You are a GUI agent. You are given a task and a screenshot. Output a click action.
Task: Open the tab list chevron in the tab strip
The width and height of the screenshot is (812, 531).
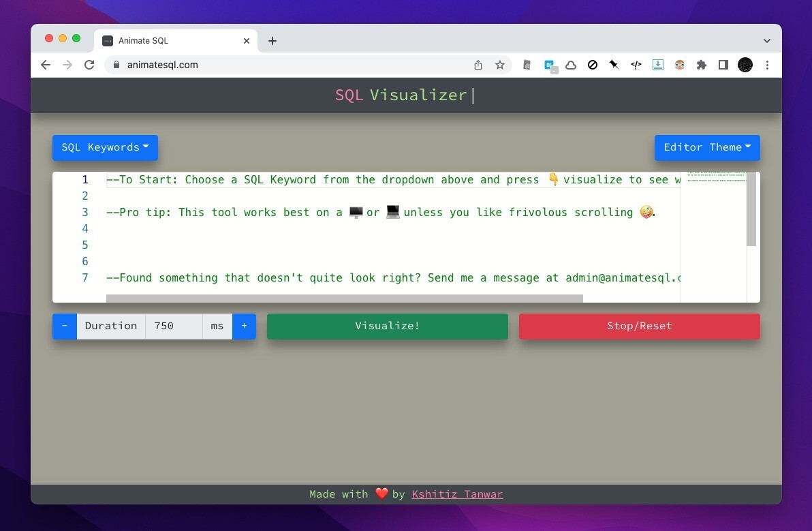[x=767, y=40]
